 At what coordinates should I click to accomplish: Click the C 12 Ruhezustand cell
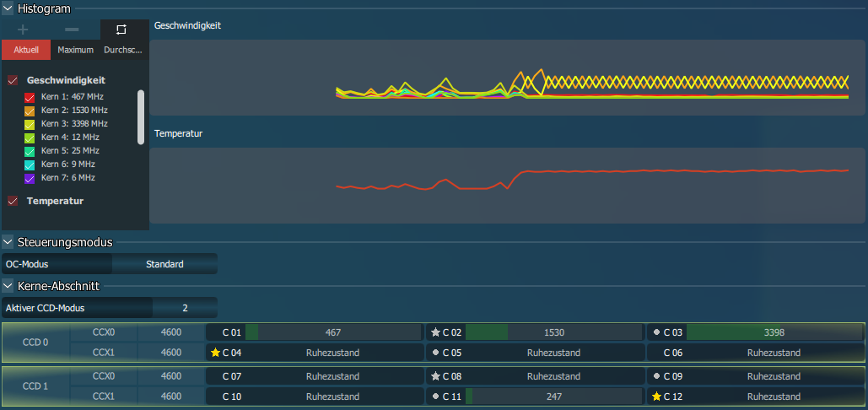(x=756, y=397)
